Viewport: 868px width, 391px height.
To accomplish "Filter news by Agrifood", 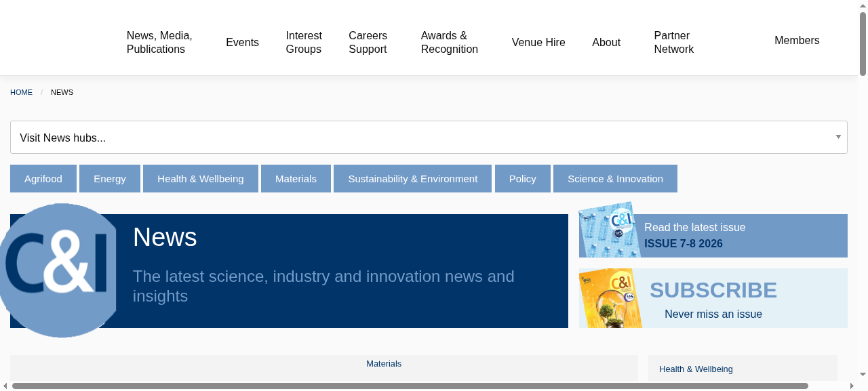I will click(43, 179).
